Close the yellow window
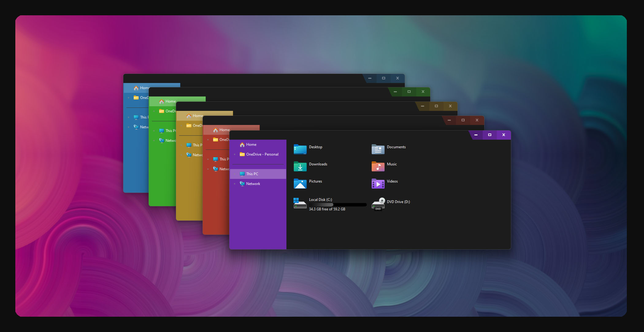Viewport: 644px width, 332px height. coord(450,106)
